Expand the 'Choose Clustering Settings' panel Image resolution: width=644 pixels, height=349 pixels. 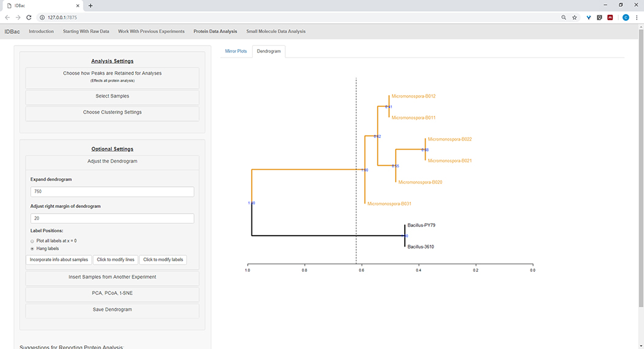(x=112, y=113)
